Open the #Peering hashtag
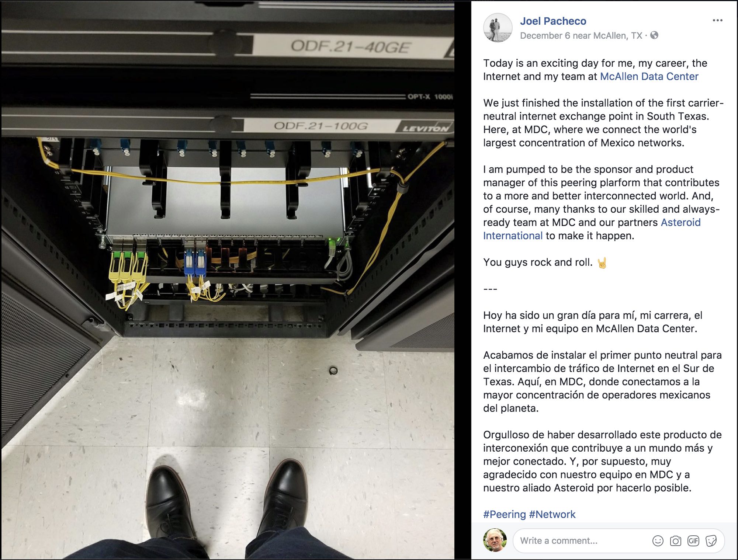 (x=505, y=514)
